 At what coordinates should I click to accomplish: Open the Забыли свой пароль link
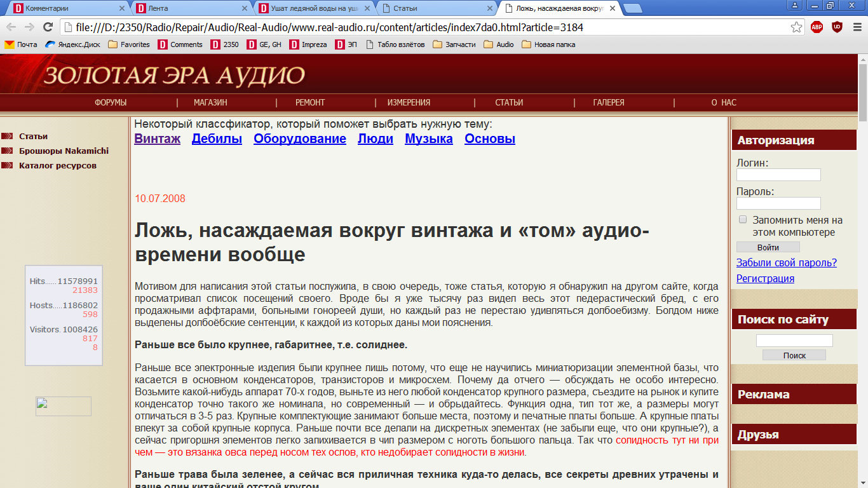point(787,262)
